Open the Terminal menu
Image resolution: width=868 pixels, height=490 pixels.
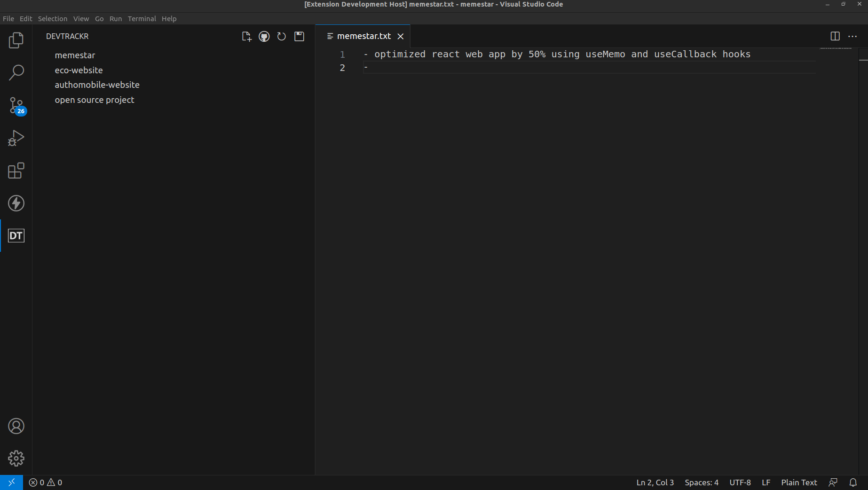(x=142, y=19)
